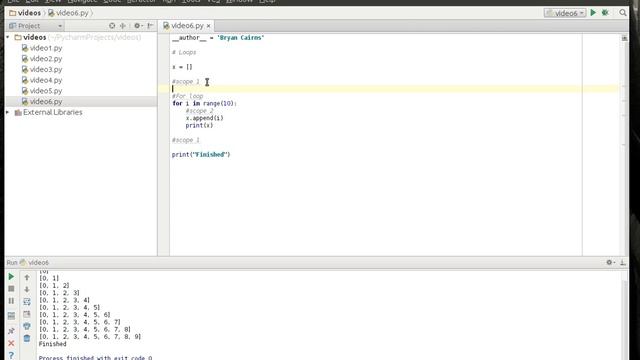Screen dimensions: 640x360
Task: Click the 'Finished' console output line
Action: coord(53,344)
